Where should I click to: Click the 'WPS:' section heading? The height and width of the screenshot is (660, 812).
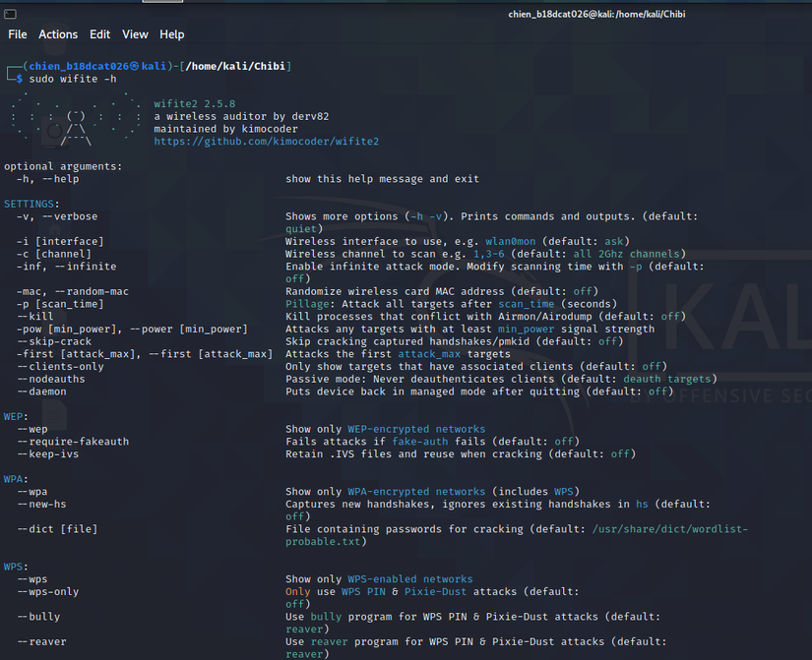(16, 567)
